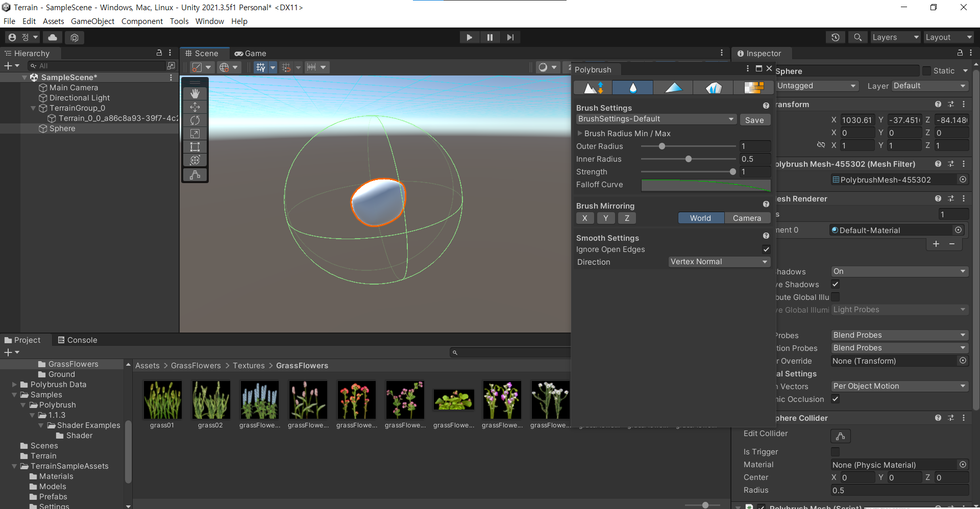Open the Window menu

pos(210,21)
